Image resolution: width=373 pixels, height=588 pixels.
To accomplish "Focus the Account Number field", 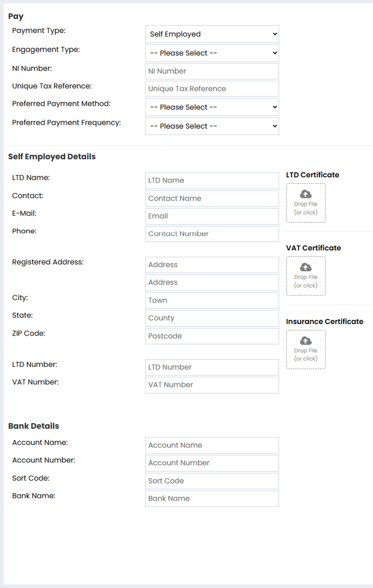I will [x=212, y=463].
